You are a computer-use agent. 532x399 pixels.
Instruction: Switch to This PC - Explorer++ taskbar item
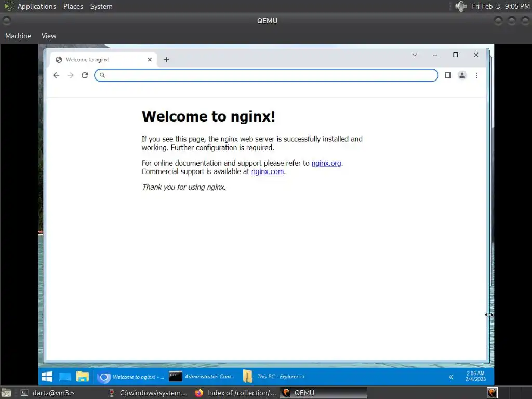(x=274, y=377)
